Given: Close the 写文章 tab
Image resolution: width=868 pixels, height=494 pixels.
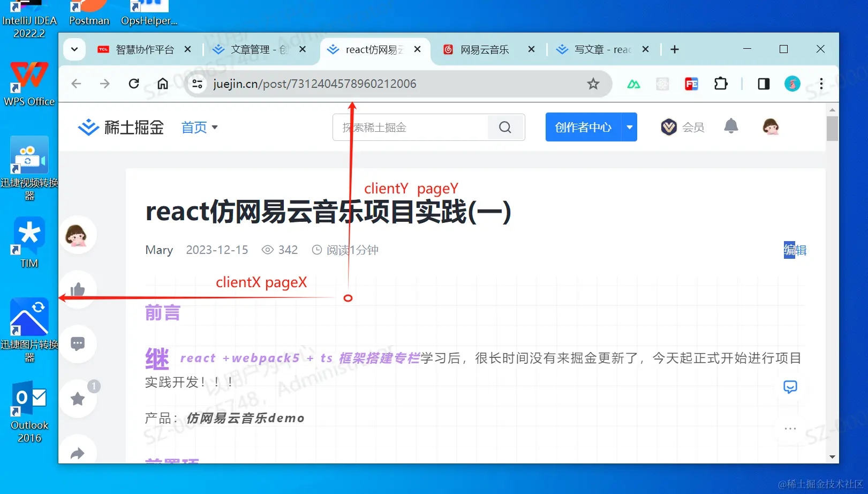Looking at the screenshot, I should click(645, 49).
